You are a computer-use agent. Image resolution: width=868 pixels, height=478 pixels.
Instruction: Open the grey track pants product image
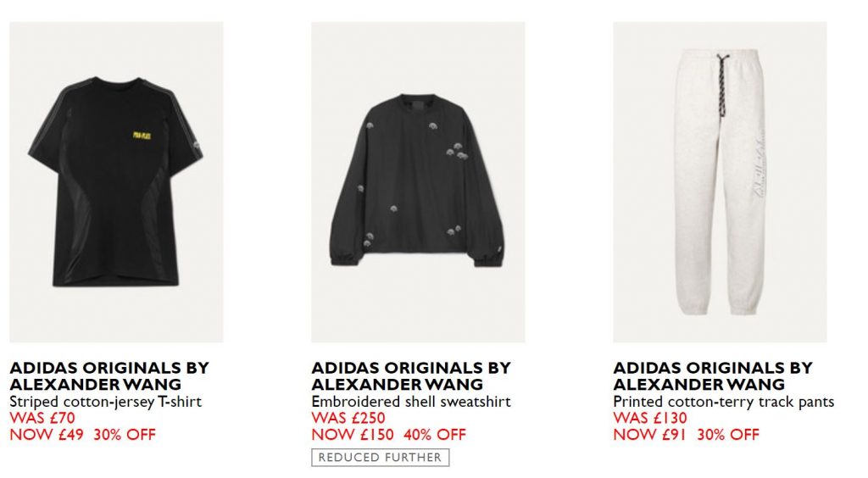tap(720, 182)
